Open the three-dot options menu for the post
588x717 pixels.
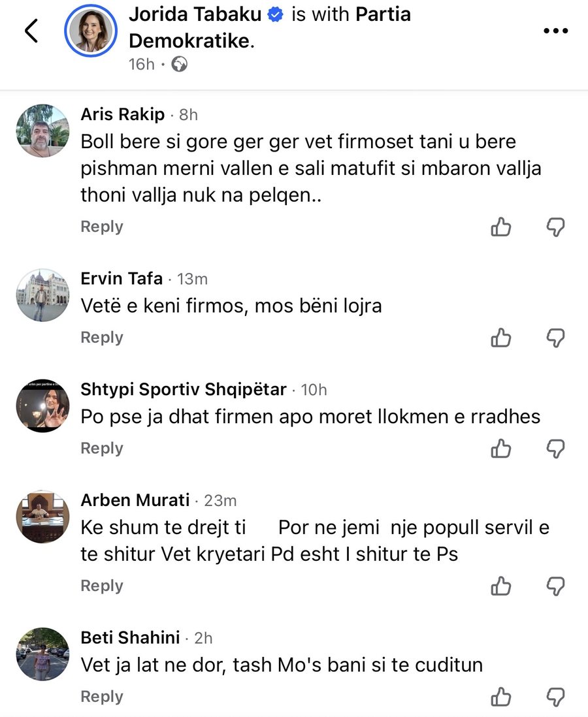pyautogui.click(x=555, y=30)
